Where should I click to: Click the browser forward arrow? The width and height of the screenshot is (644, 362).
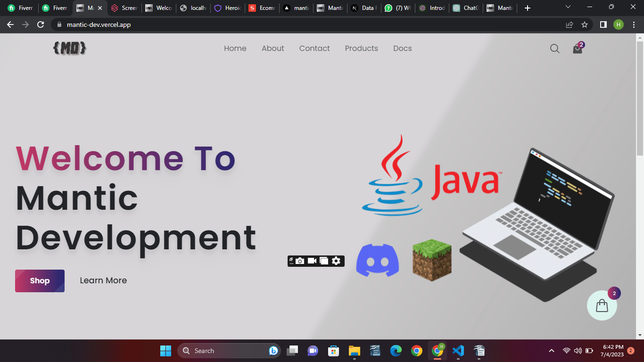pyautogui.click(x=25, y=25)
